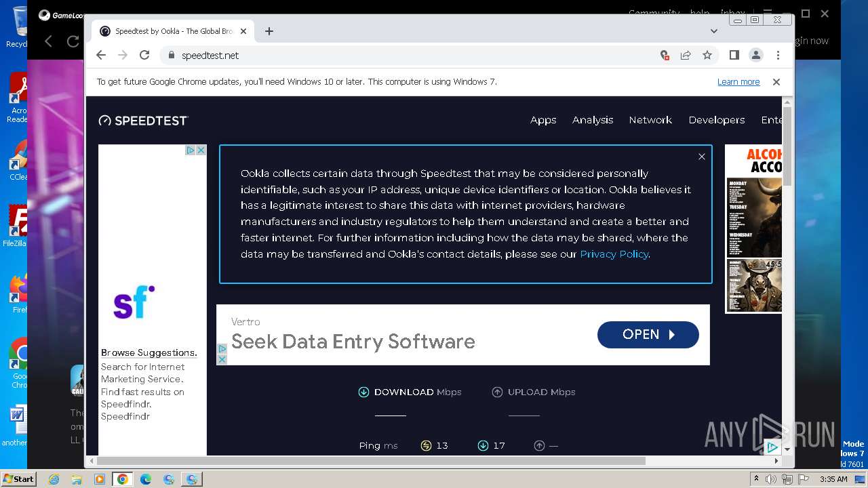
Task: Dismiss the Chrome update notification bar
Action: pyautogui.click(x=776, y=81)
